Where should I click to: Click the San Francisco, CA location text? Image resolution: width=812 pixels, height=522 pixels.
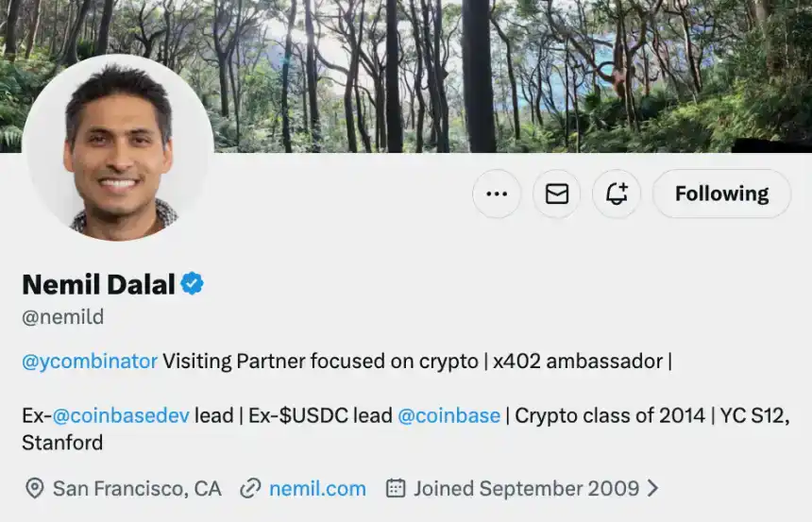pos(137,488)
